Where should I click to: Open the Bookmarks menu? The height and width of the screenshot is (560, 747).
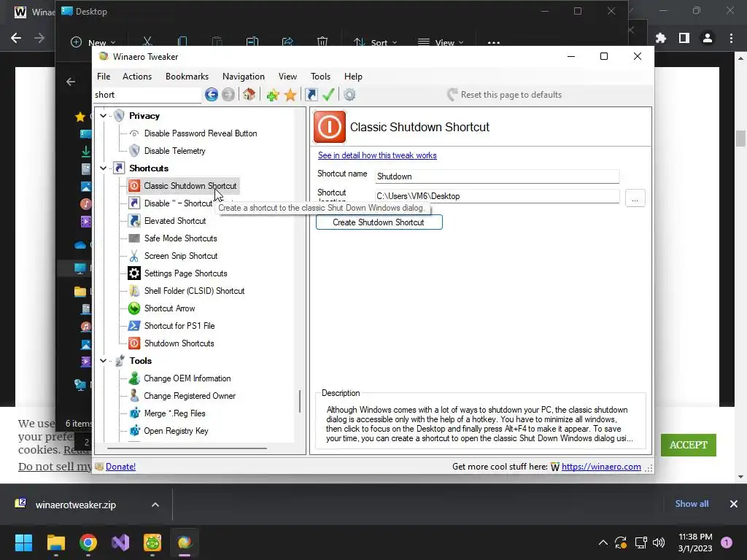coord(187,76)
